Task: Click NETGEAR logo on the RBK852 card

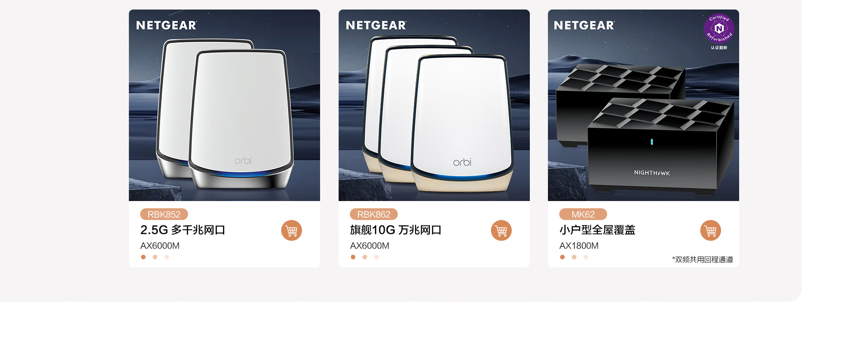Action: tap(166, 25)
